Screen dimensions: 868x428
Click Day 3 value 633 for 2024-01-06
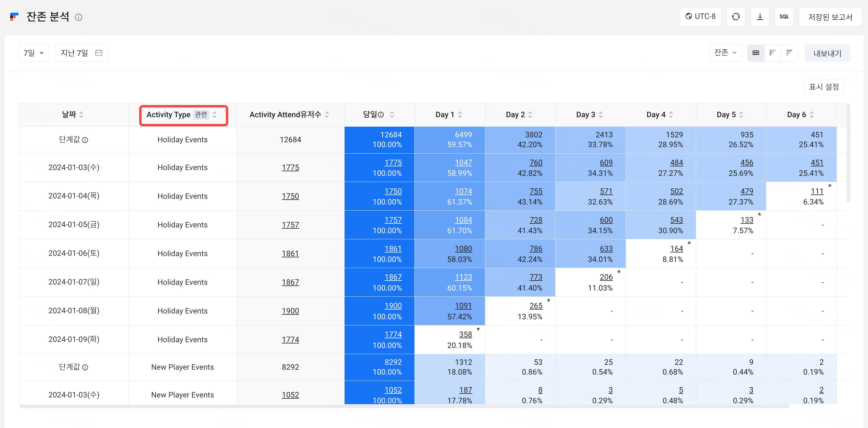tap(606, 248)
